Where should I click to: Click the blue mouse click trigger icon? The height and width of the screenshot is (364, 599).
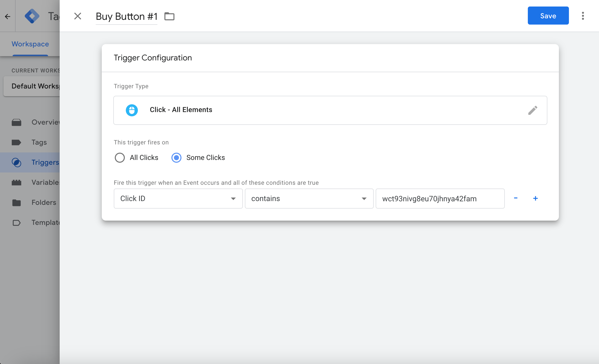point(132,110)
